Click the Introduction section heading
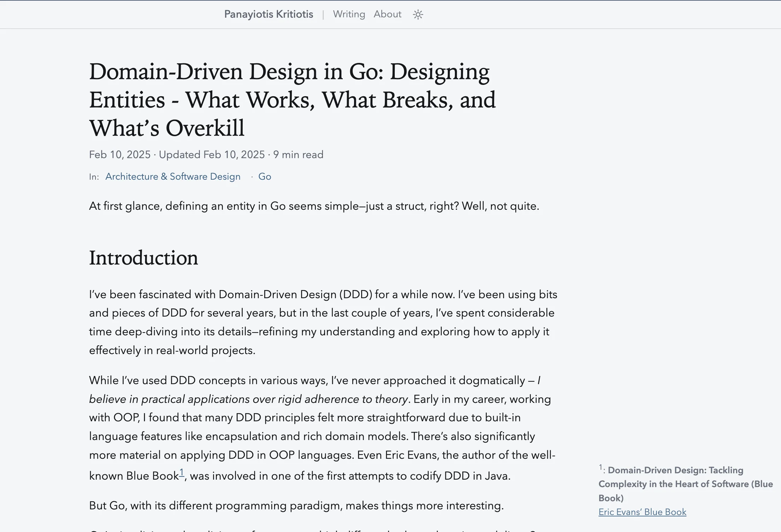 143,258
